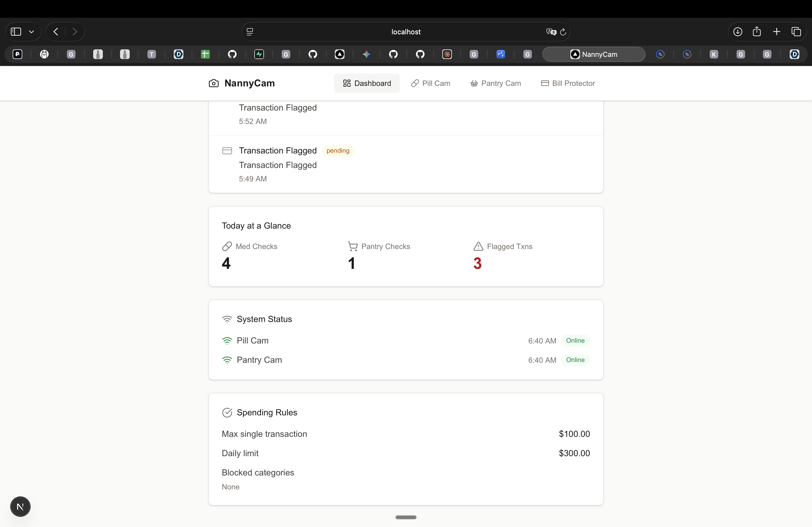Image resolution: width=812 pixels, height=527 pixels.
Task: Click the localhost address bar
Action: coord(406,32)
